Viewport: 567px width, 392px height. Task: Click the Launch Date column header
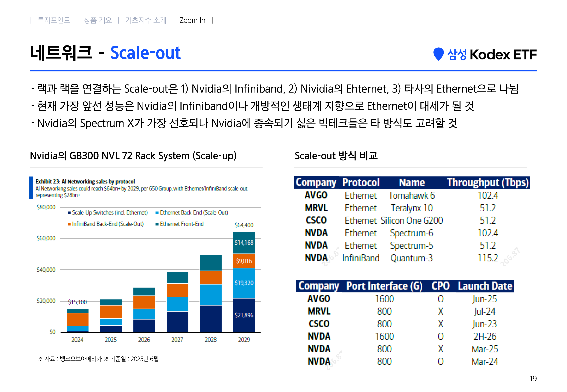(x=485, y=286)
